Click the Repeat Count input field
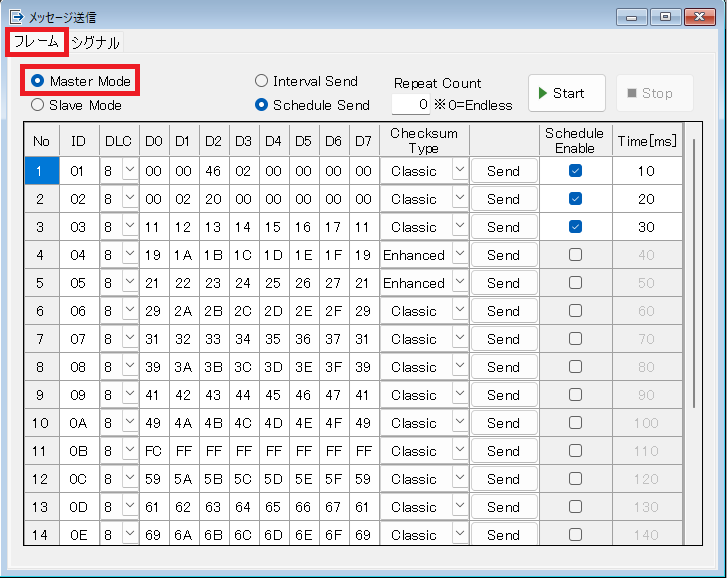Screen dimensions: 727x578 tap(411, 104)
